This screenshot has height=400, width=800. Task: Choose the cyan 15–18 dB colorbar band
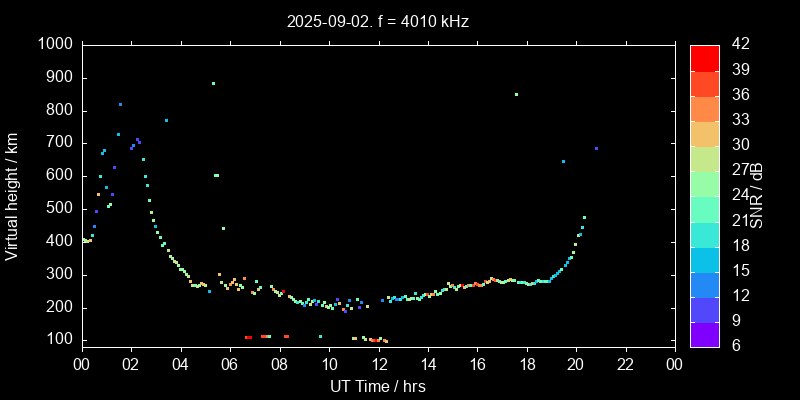click(x=704, y=259)
